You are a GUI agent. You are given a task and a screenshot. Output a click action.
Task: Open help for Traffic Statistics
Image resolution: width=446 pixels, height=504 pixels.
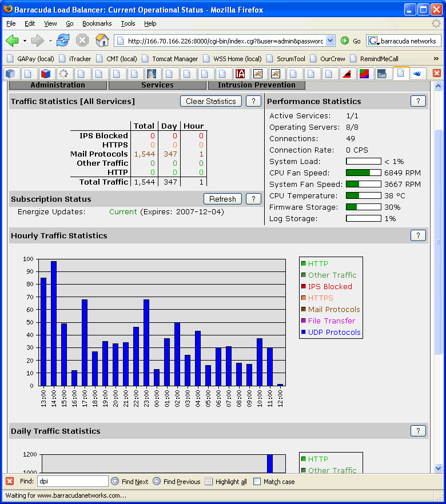[253, 101]
